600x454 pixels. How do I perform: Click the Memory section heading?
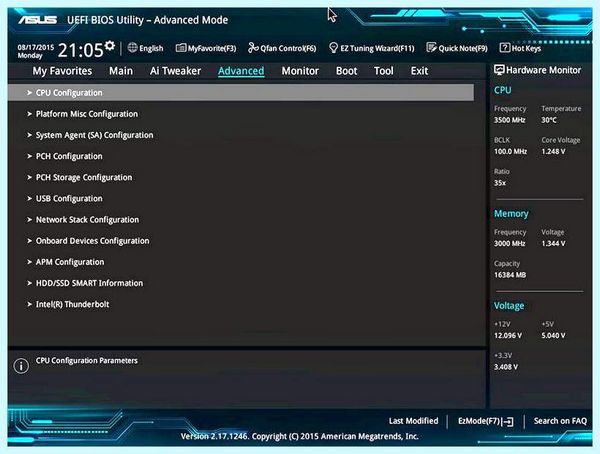pos(511,214)
